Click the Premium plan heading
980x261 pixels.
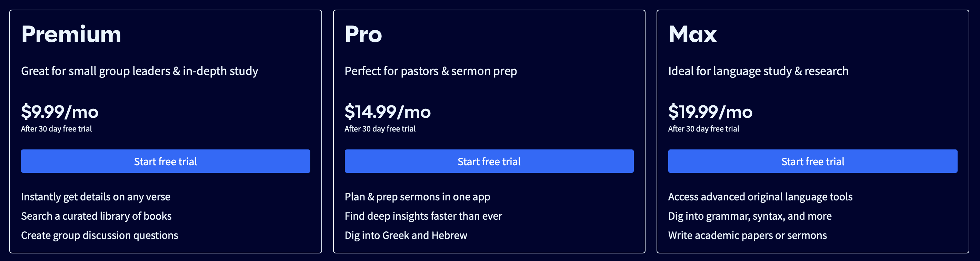coord(71,34)
